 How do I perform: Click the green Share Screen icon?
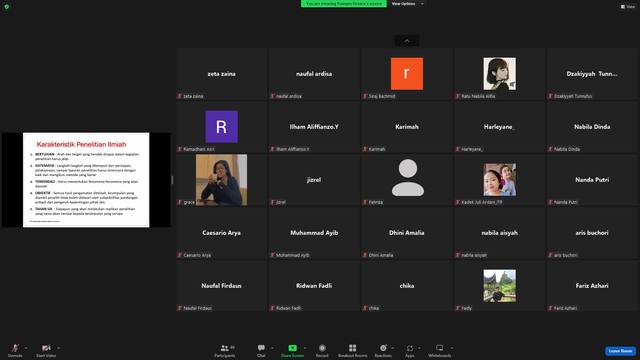pyautogui.click(x=293, y=348)
